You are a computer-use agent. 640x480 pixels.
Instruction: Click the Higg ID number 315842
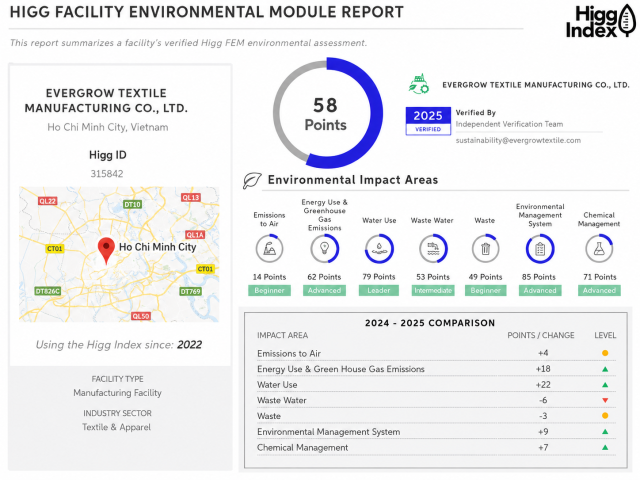pyautogui.click(x=107, y=174)
